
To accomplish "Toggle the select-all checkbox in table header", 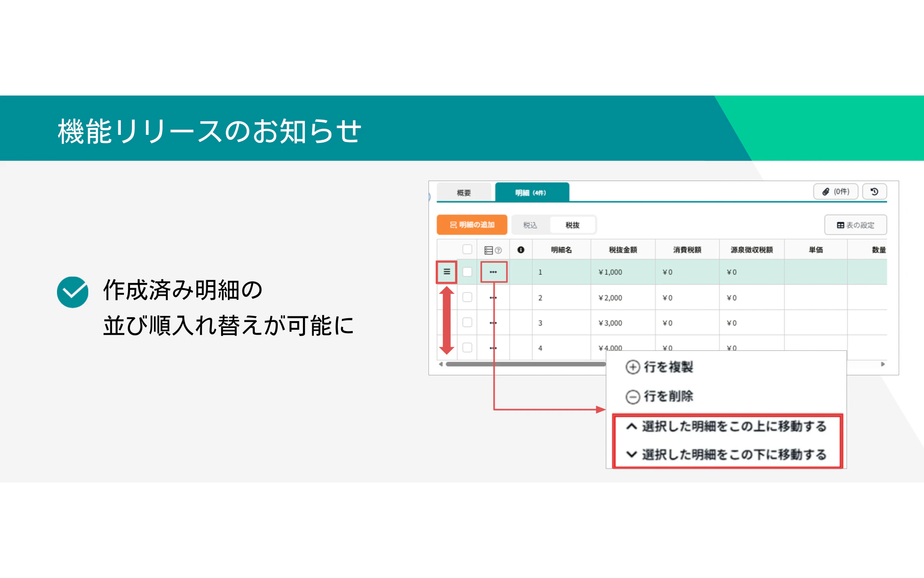I will click(467, 249).
